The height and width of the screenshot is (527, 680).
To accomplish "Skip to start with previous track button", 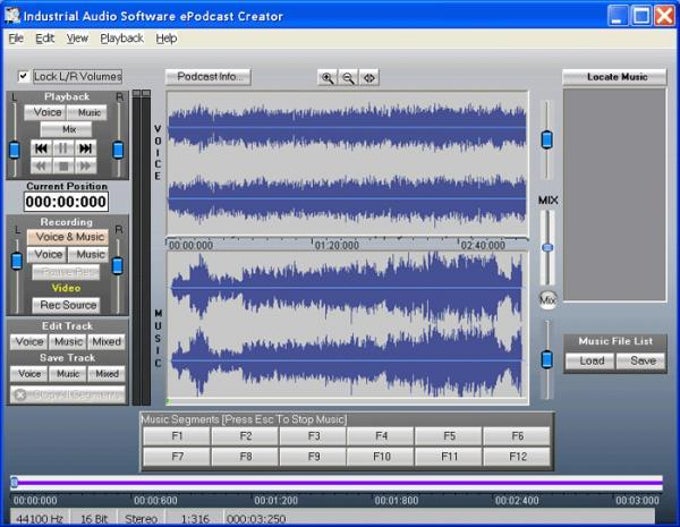I will tap(41, 148).
